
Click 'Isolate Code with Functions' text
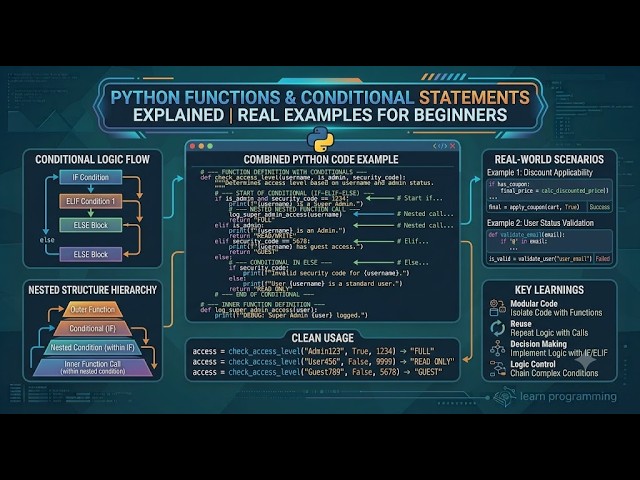tap(556, 313)
